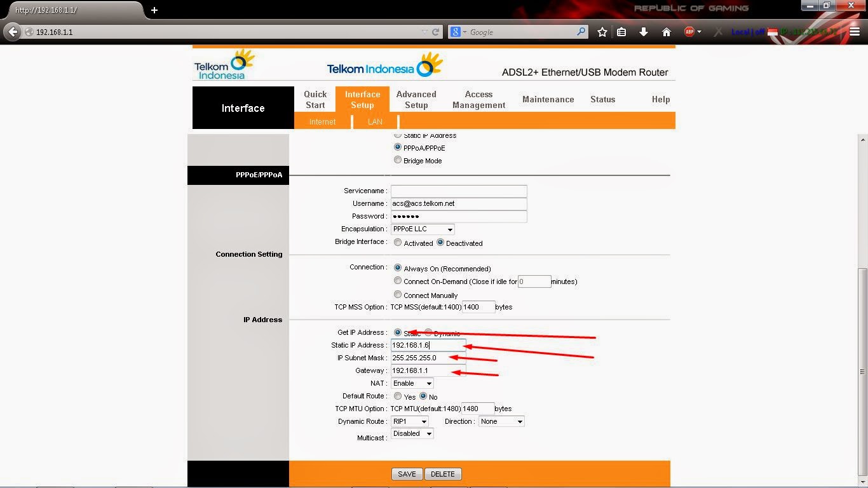Click the Gateway field 192.168.1.1
This screenshot has height=488, width=868.
pyautogui.click(x=428, y=370)
